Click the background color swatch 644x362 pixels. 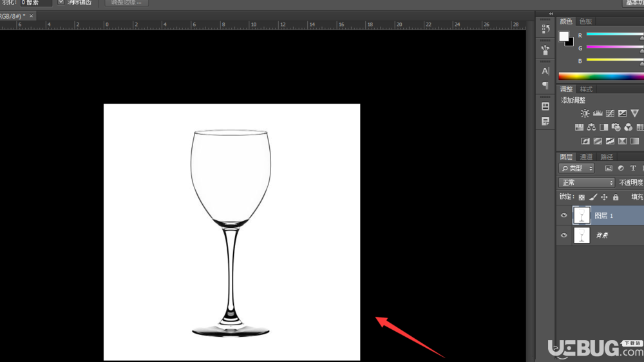570,43
